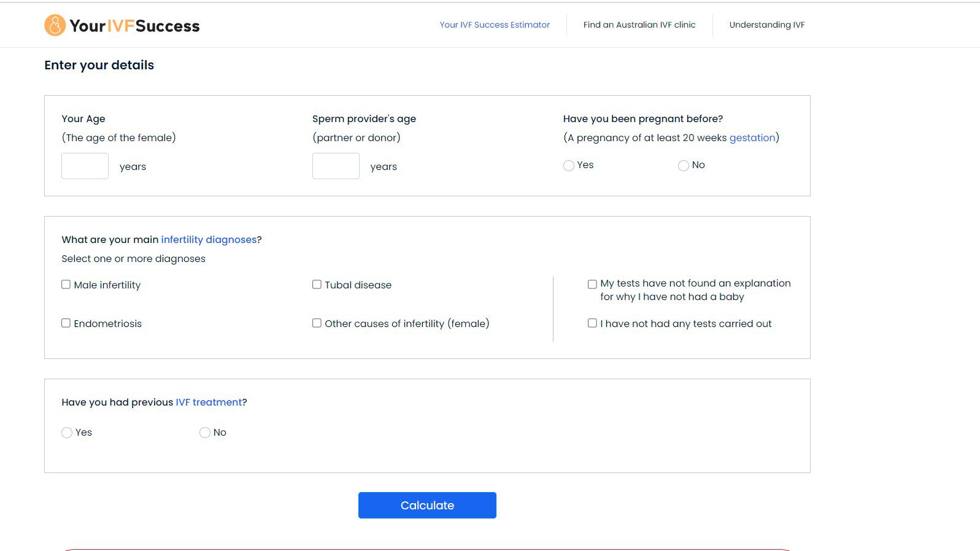Choose No for previous IVF treatment
Viewport: 980px width, 551px height.
[205, 433]
